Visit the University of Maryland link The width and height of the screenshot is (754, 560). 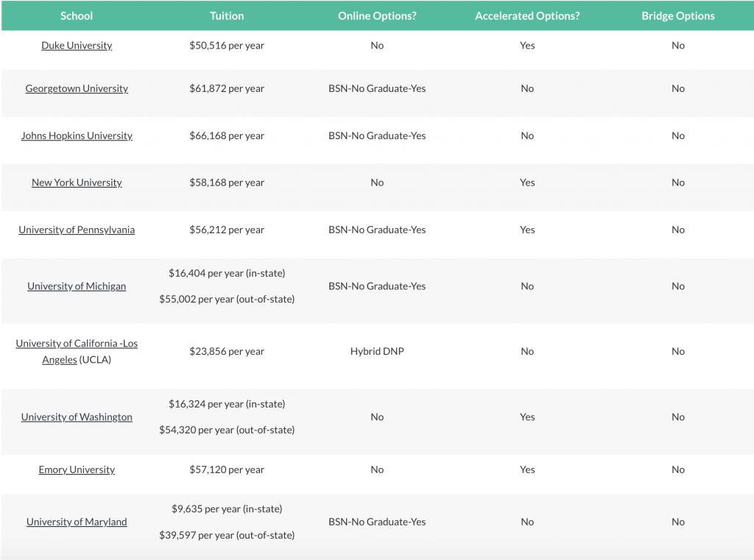pyautogui.click(x=77, y=522)
